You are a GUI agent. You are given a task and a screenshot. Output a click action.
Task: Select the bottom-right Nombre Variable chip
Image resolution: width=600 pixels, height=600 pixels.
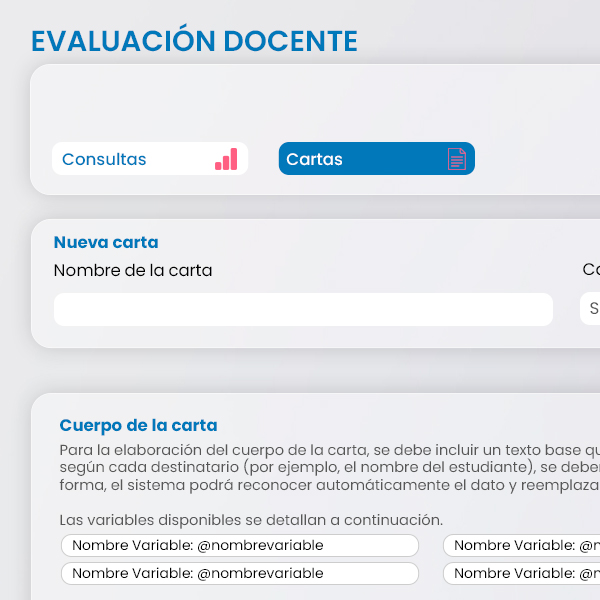pyautogui.click(x=522, y=573)
